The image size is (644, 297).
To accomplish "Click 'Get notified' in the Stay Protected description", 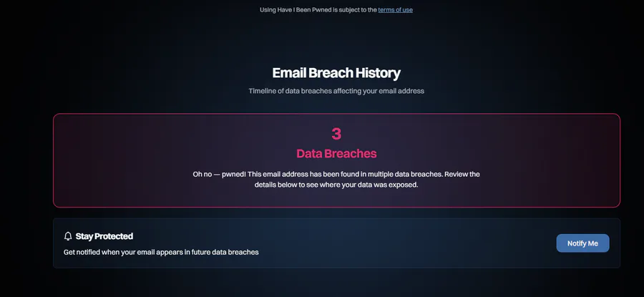I will 82,252.
